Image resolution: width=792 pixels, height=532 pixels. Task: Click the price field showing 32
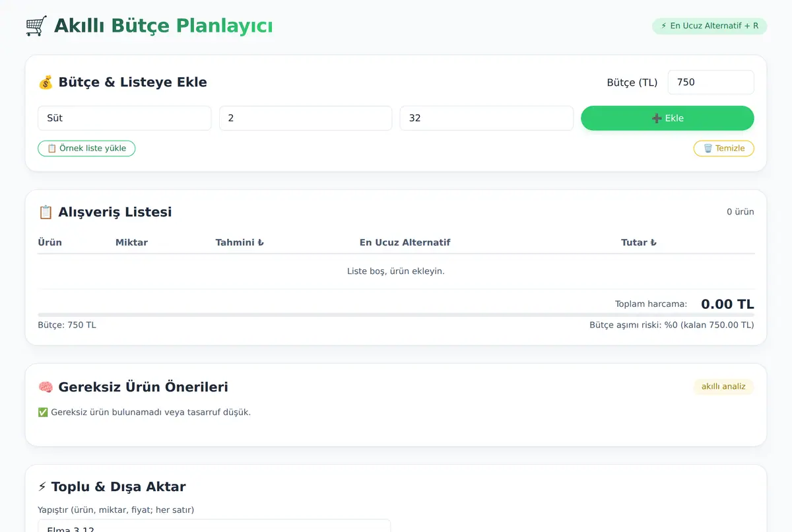pos(486,118)
